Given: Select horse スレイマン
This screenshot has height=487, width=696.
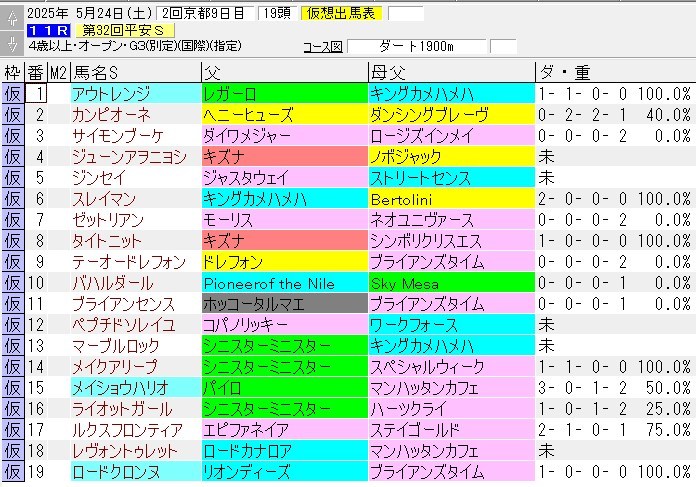Looking at the screenshot, I should (x=136, y=198).
